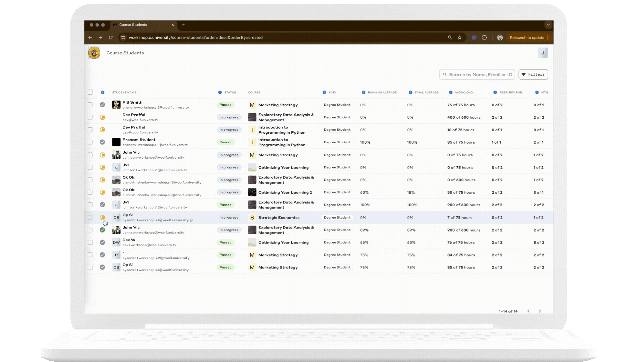Select the checkbox for the Op S1 Strategic Economics row

coord(90,217)
